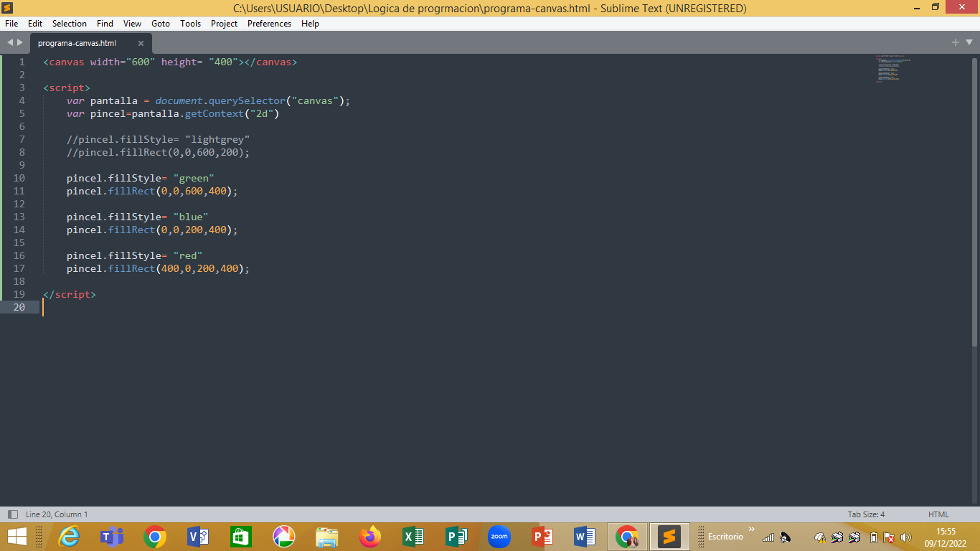The height and width of the screenshot is (551, 980).
Task: Open the Tools menu
Action: pyautogui.click(x=191, y=24)
